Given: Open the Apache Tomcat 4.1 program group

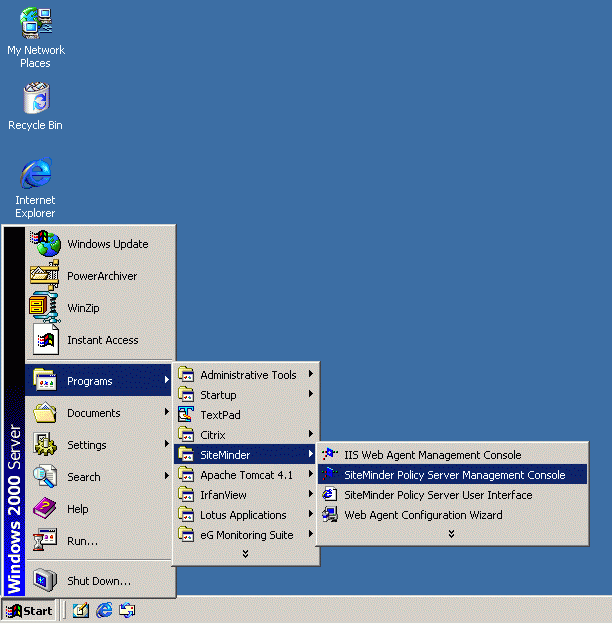Looking at the screenshot, I should pos(246,474).
